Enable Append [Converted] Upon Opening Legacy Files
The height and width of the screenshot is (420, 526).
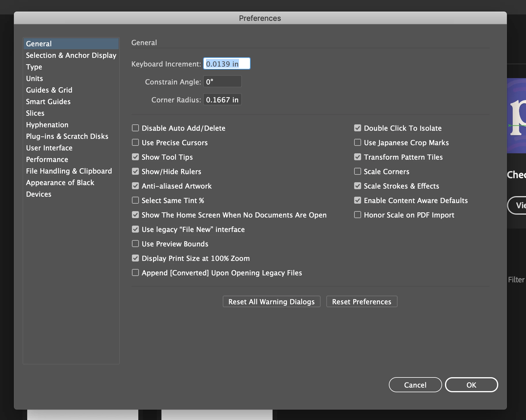(x=135, y=272)
